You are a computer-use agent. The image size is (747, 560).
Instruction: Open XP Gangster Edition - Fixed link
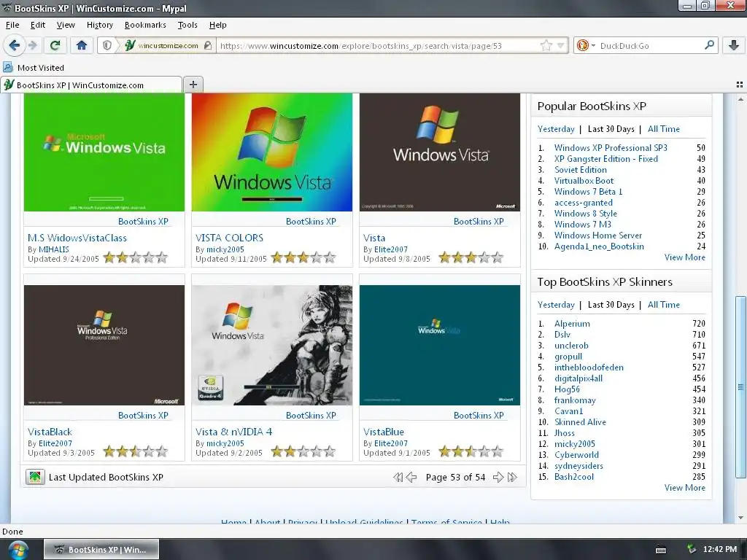(606, 158)
